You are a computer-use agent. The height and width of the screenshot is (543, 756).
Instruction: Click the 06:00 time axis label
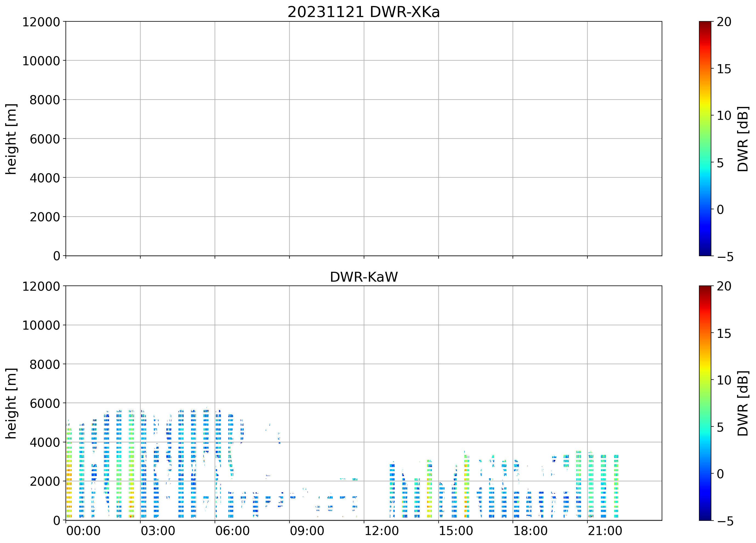[x=232, y=531]
